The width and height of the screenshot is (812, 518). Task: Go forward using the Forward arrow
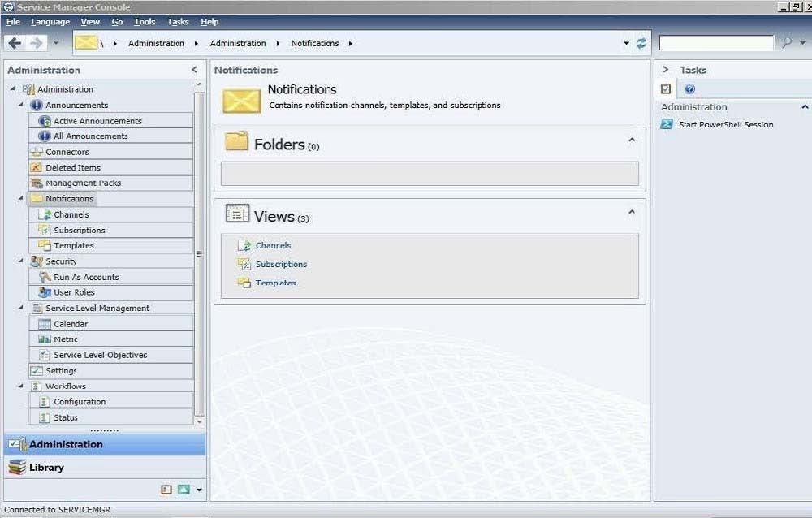[37, 43]
